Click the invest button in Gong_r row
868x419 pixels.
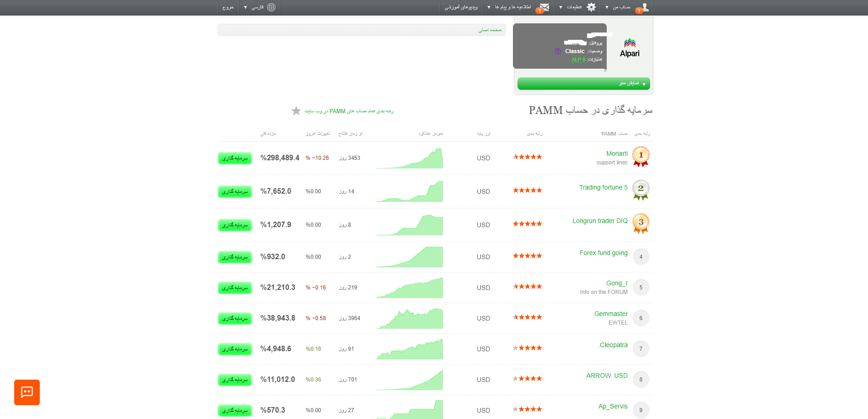[x=235, y=288]
